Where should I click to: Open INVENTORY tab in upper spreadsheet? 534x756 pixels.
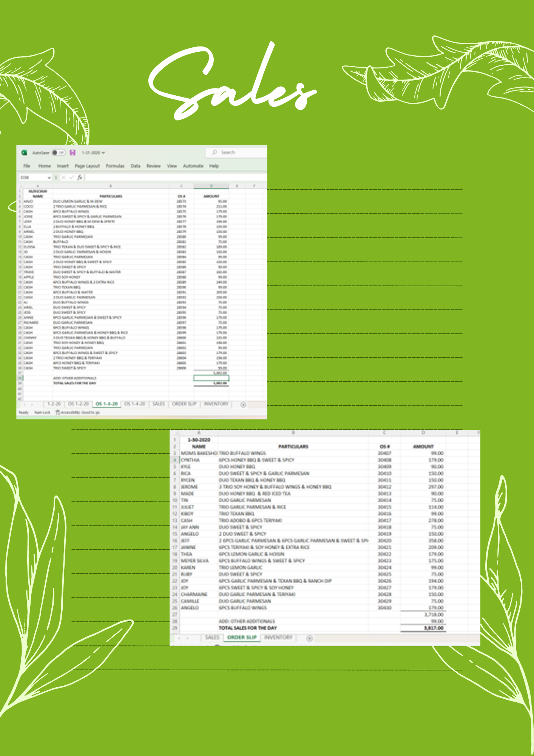coord(216,404)
